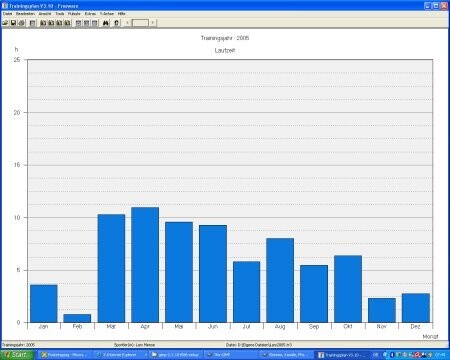
Task: Open the Ansicht menu
Action: click(45, 14)
